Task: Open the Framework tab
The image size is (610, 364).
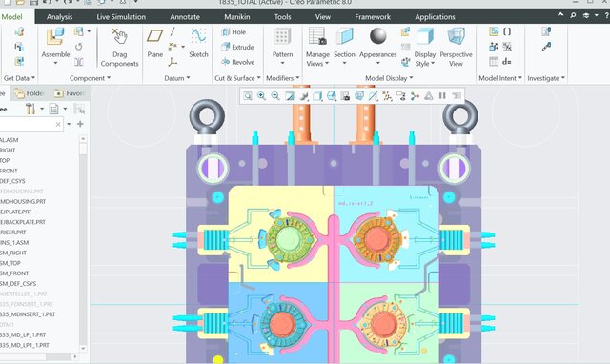Action: [x=373, y=17]
